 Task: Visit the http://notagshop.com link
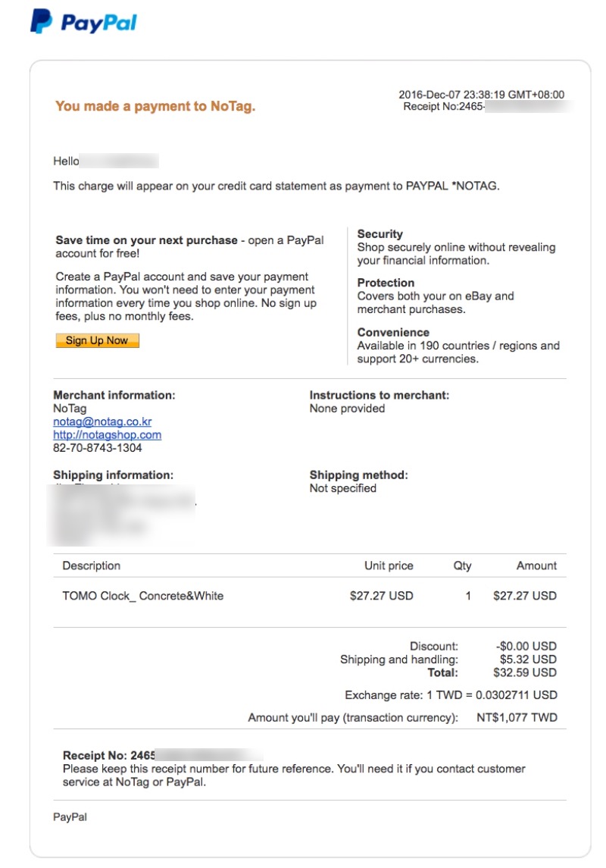click(107, 434)
